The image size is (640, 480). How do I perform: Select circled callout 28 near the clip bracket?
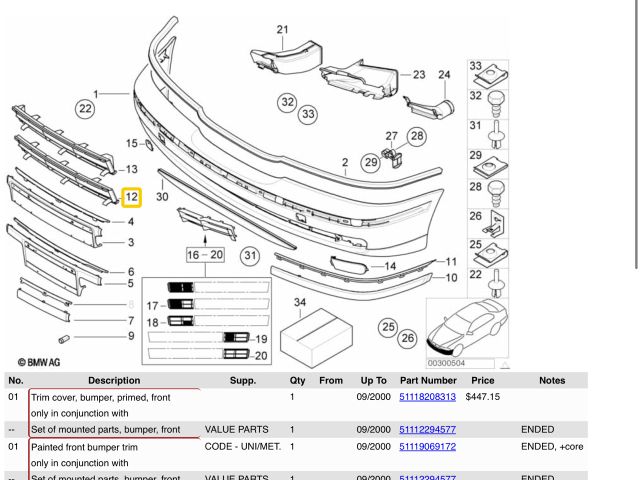click(416, 136)
